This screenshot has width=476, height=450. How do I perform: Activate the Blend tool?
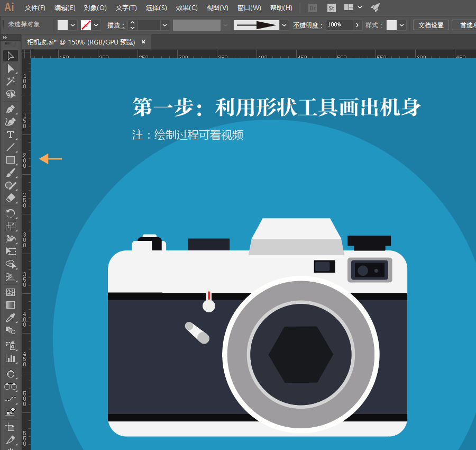[x=11, y=330]
